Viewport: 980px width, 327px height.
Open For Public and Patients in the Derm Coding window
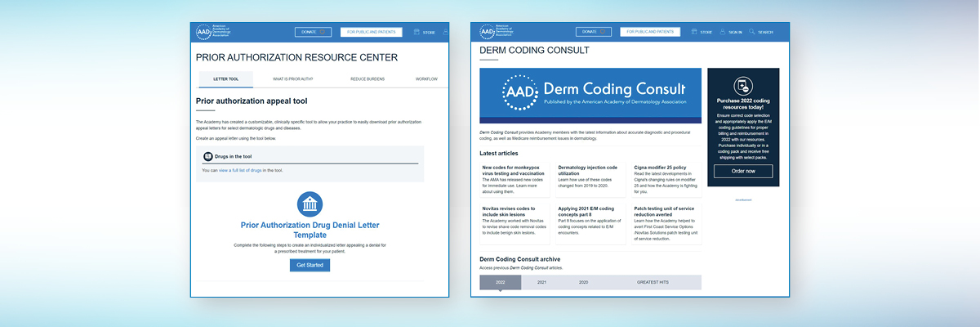pos(651,32)
